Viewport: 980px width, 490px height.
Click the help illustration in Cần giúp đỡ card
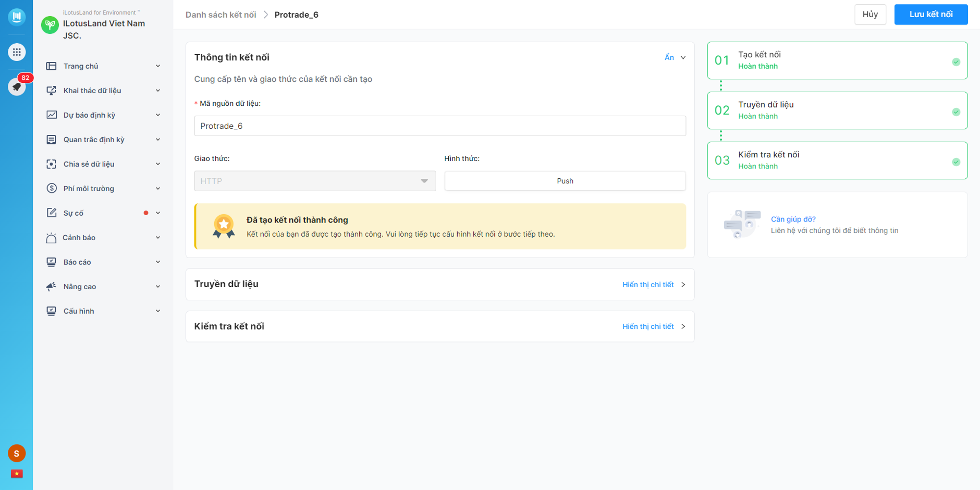(742, 224)
